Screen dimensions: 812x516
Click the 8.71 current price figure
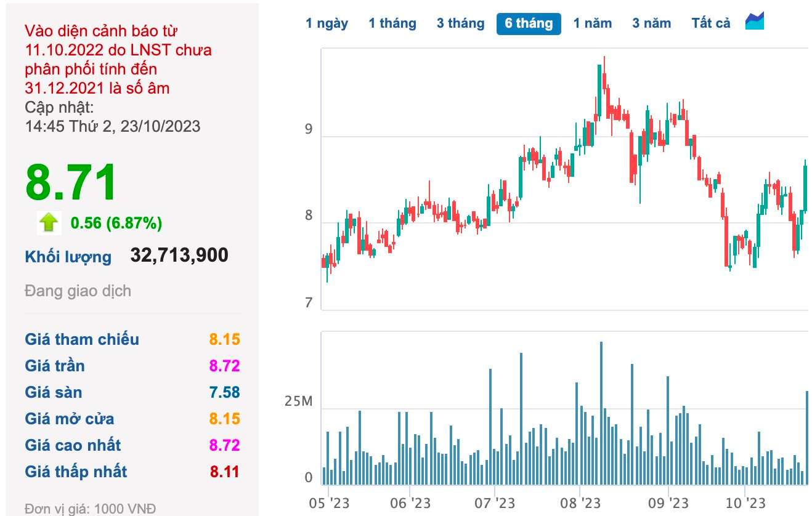[x=71, y=183]
